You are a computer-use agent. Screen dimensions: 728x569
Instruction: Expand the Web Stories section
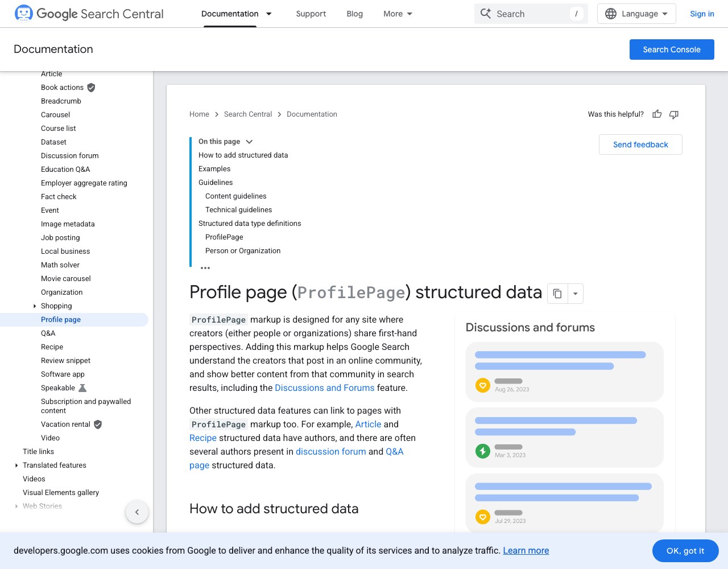(x=16, y=506)
